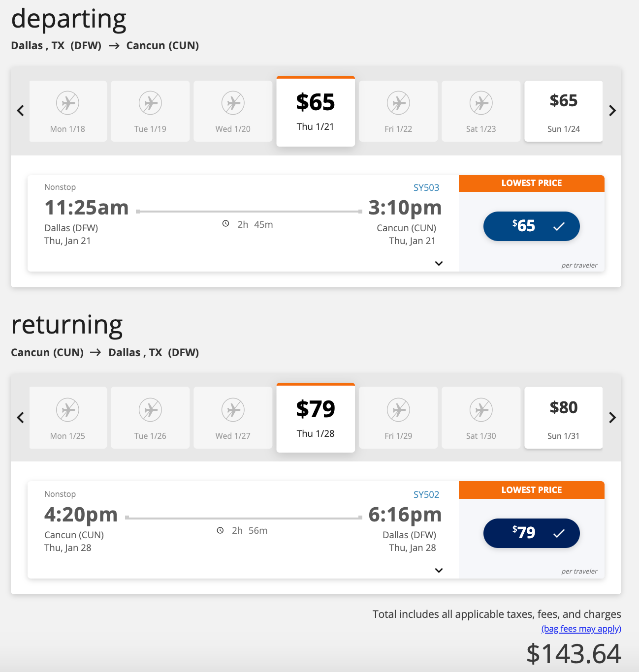Show earlier departing dates with left arrow

21,111
